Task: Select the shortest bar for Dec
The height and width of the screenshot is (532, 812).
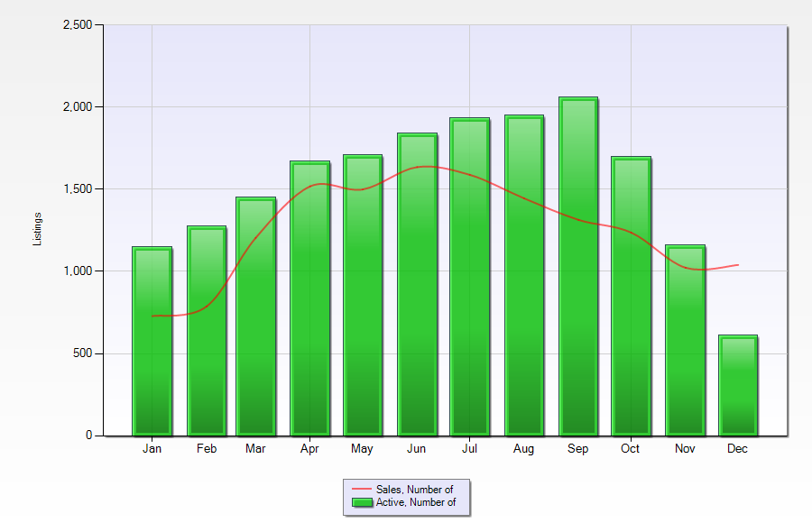Action: (738, 385)
